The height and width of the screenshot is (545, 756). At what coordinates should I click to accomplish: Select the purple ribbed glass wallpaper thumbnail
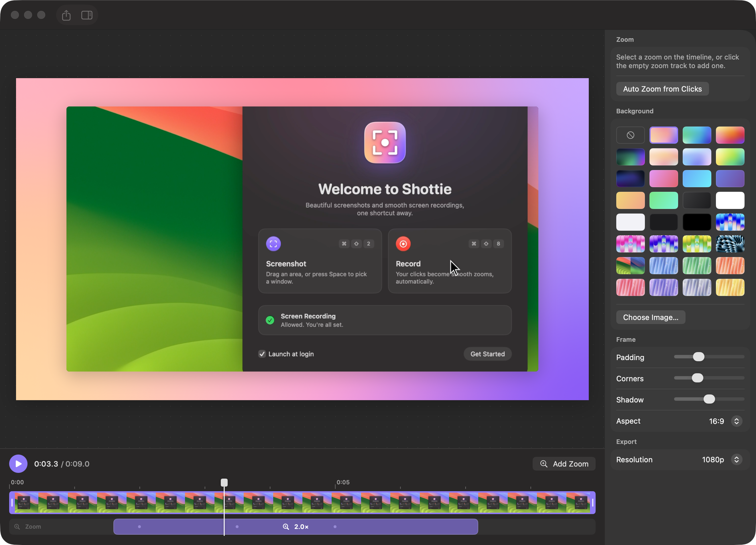[x=664, y=287]
